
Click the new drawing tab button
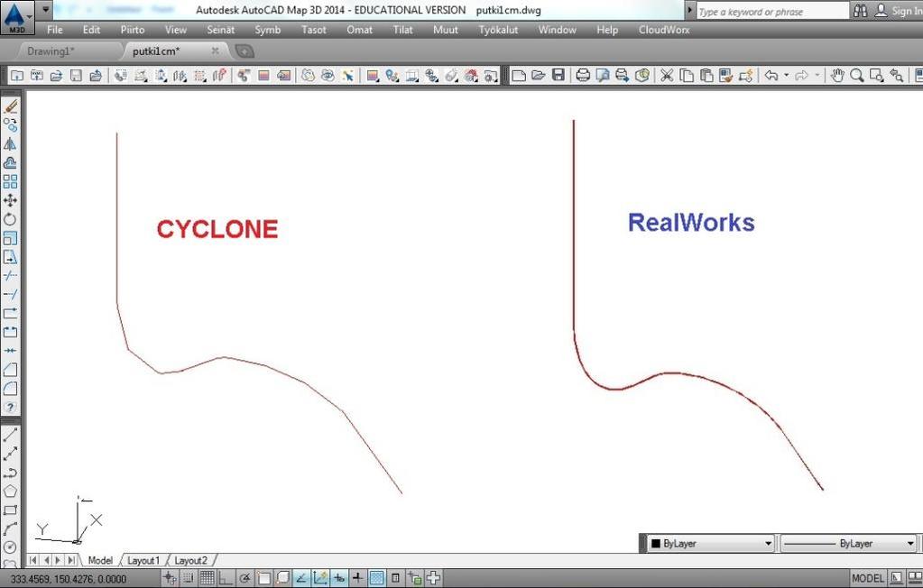(x=245, y=51)
